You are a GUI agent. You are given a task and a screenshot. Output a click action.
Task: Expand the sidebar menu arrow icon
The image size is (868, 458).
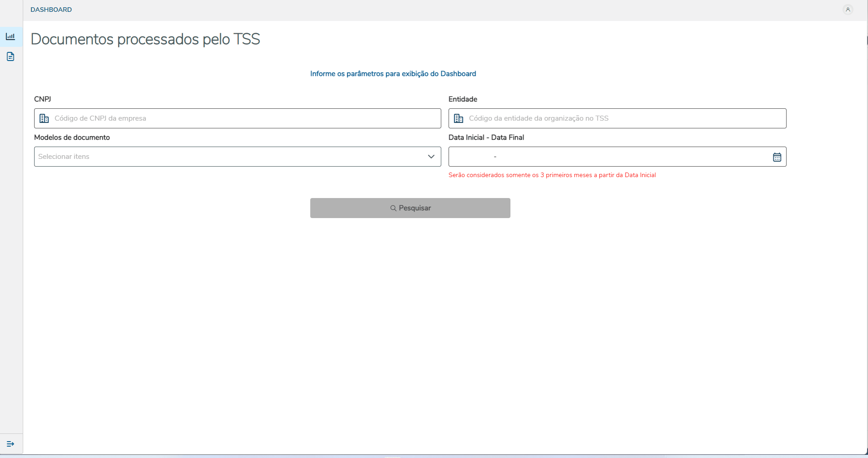click(x=10, y=444)
